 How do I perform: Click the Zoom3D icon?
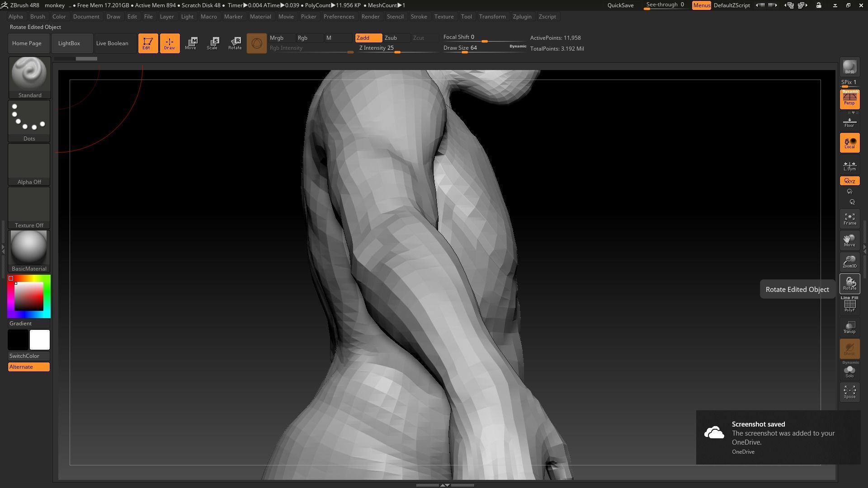point(849,262)
